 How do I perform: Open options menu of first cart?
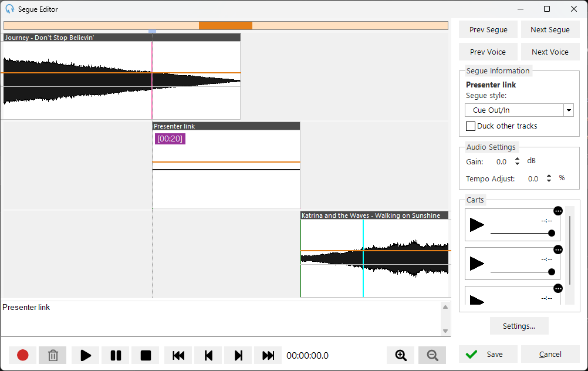(558, 211)
